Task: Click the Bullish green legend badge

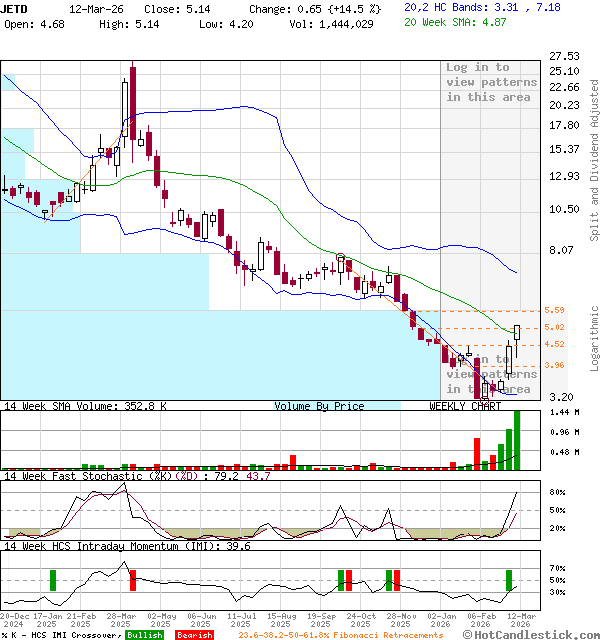Action: pos(144,634)
